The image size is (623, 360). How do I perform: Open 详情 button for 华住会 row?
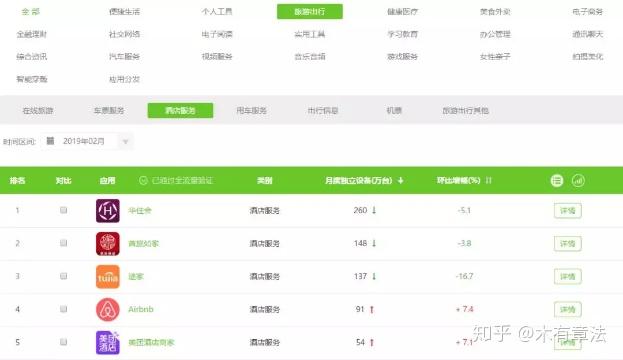tap(568, 211)
